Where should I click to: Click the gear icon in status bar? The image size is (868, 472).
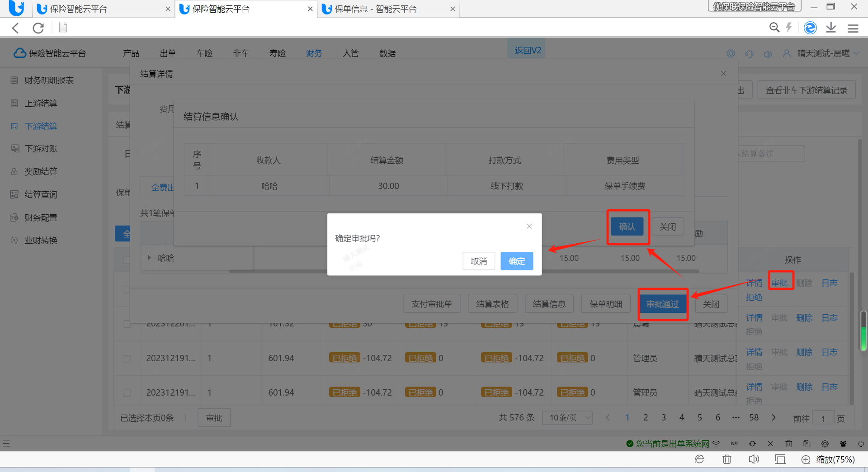825,444
